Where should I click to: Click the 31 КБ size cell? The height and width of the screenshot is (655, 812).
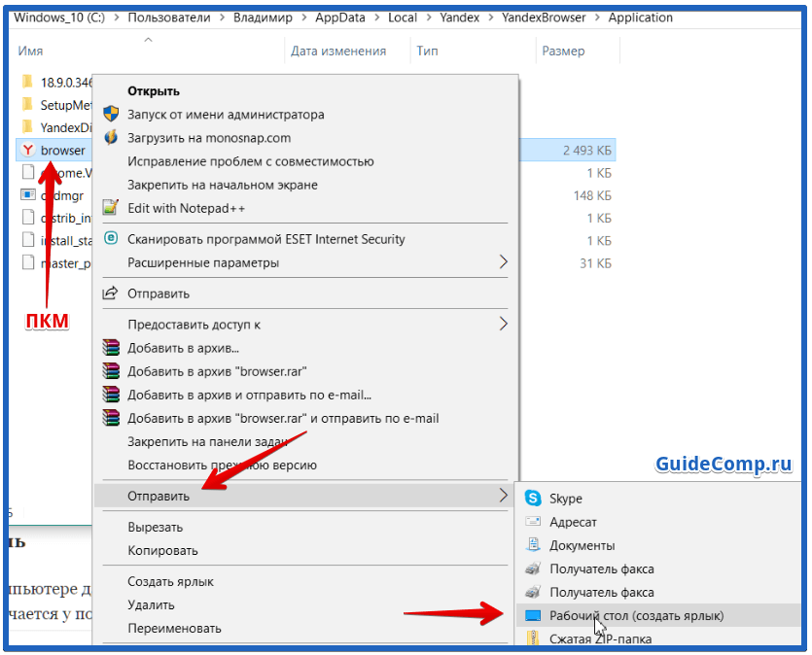(x=595, y=263)
